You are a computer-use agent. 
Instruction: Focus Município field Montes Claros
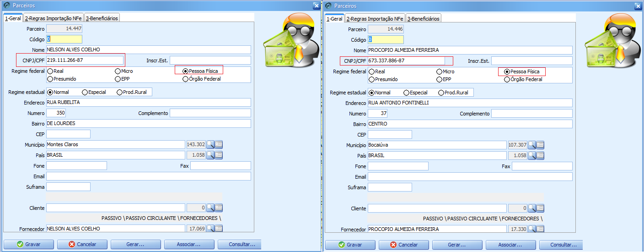pyautogui.click(x=116, y=144)
